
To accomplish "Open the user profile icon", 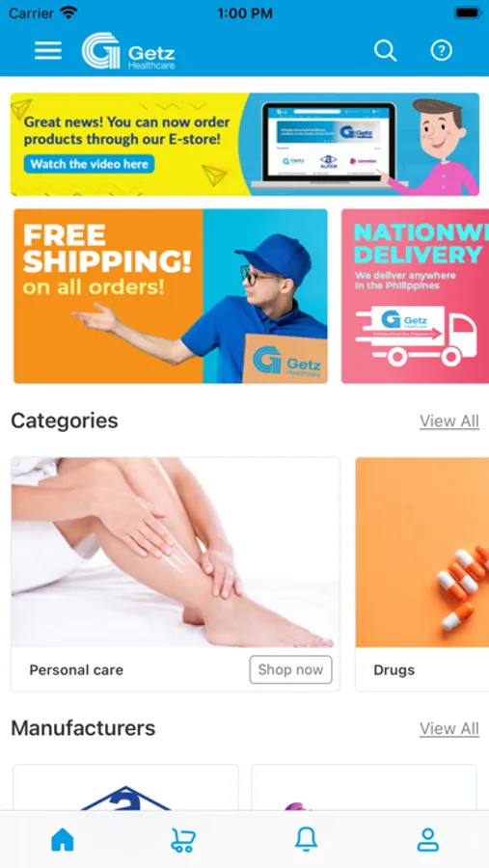I will coord(427,840).
